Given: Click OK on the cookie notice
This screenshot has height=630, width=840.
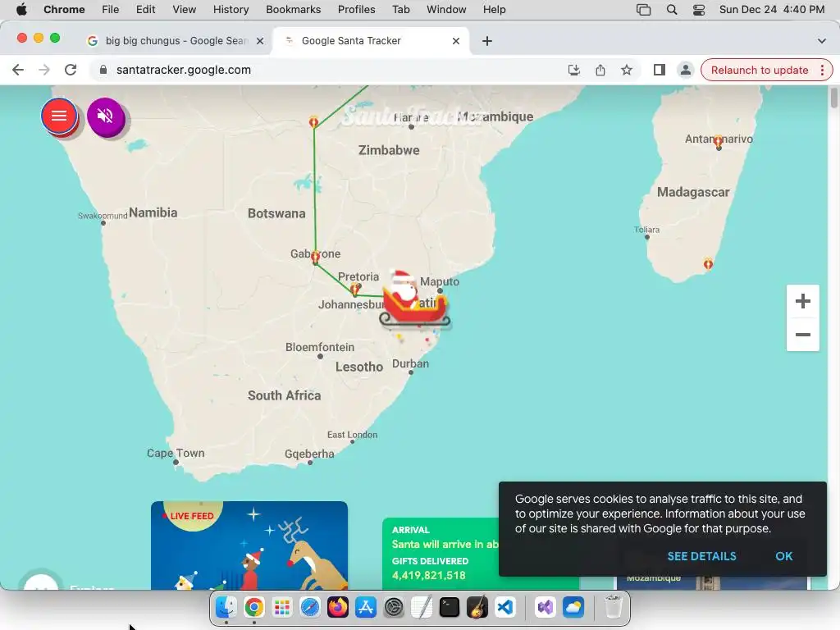Looking at the screenshot, I should 783,556.
